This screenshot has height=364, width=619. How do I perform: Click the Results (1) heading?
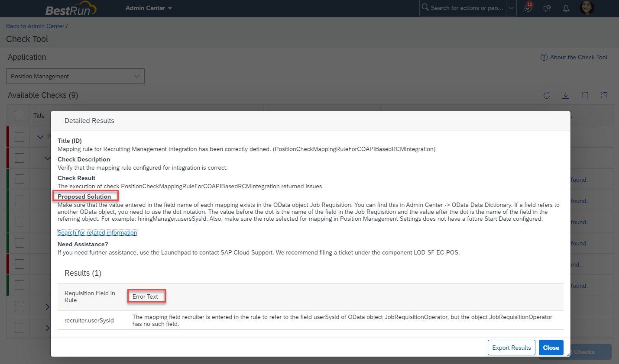point(83,273)
